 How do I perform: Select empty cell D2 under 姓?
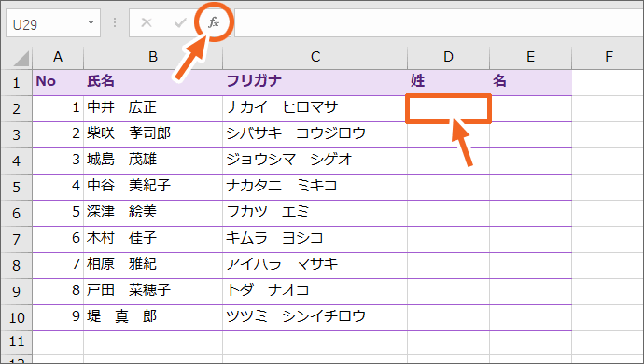(448, 109)
